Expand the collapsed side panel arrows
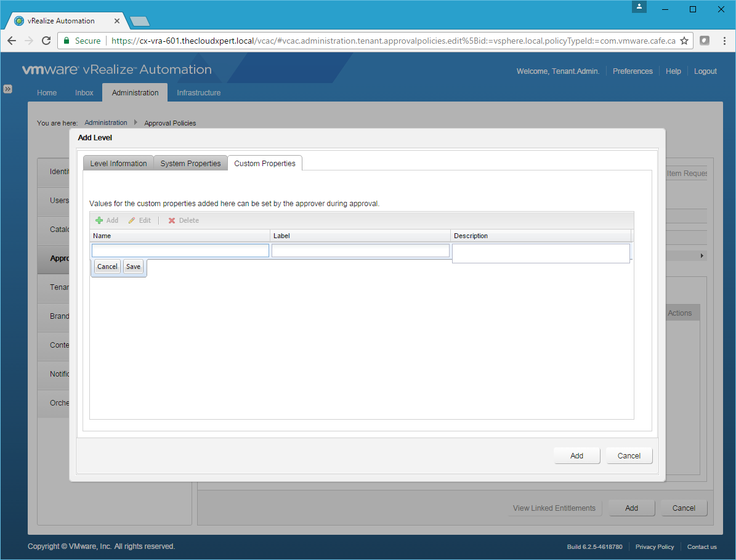Image resolution: width=736 pixels, height=560 pixels. tap(7, 89)
